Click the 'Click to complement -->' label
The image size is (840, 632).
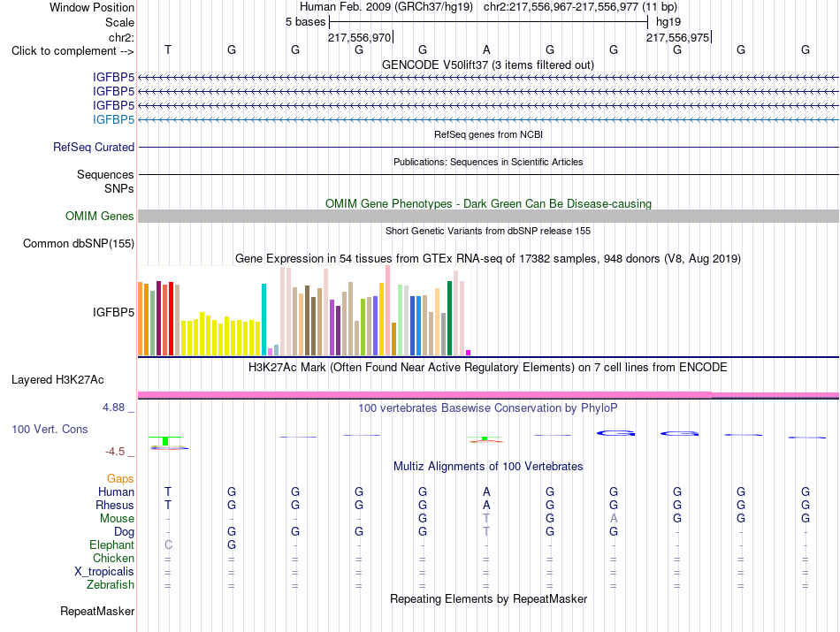click(73, 51)
